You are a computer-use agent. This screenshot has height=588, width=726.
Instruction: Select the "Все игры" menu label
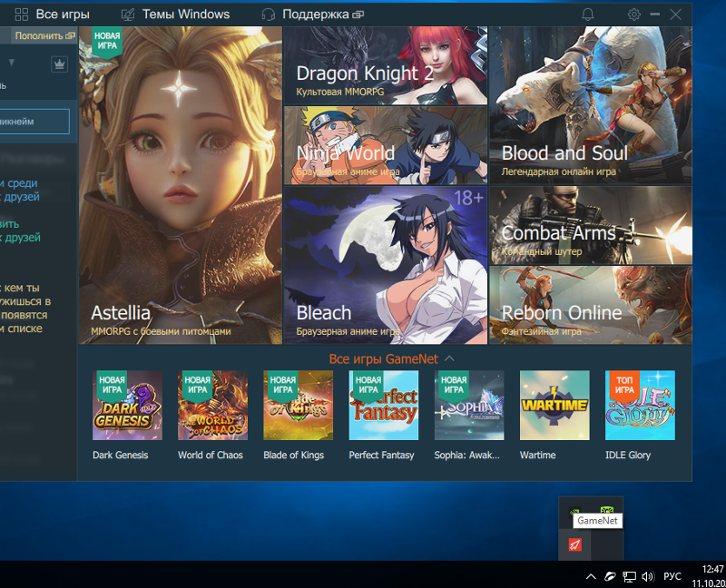pos(63,15)
